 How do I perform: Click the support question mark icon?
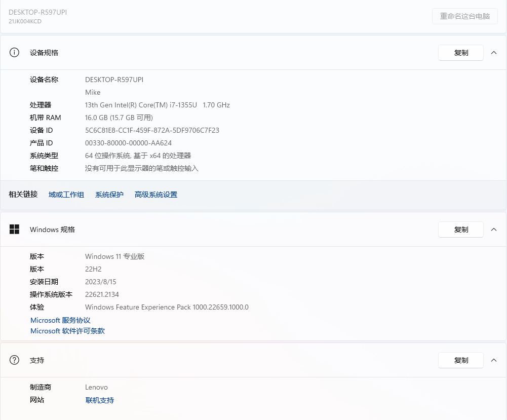[x=14, y=360]
